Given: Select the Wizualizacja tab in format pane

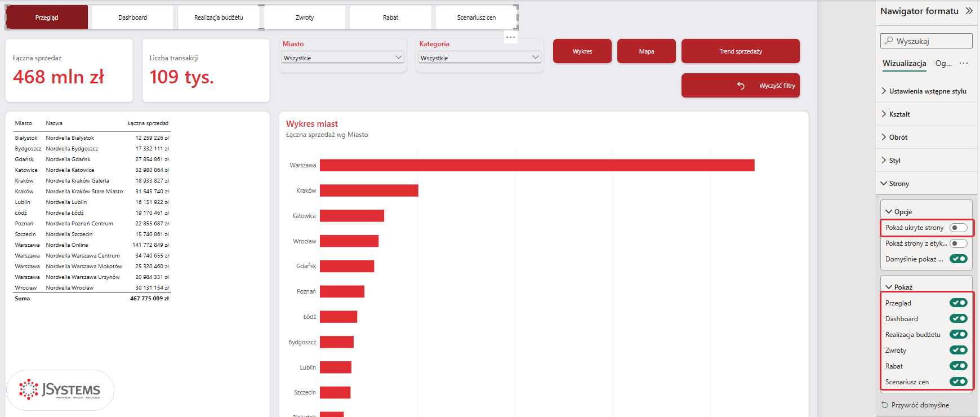Looking at the screenshot, I should (905, 63).
